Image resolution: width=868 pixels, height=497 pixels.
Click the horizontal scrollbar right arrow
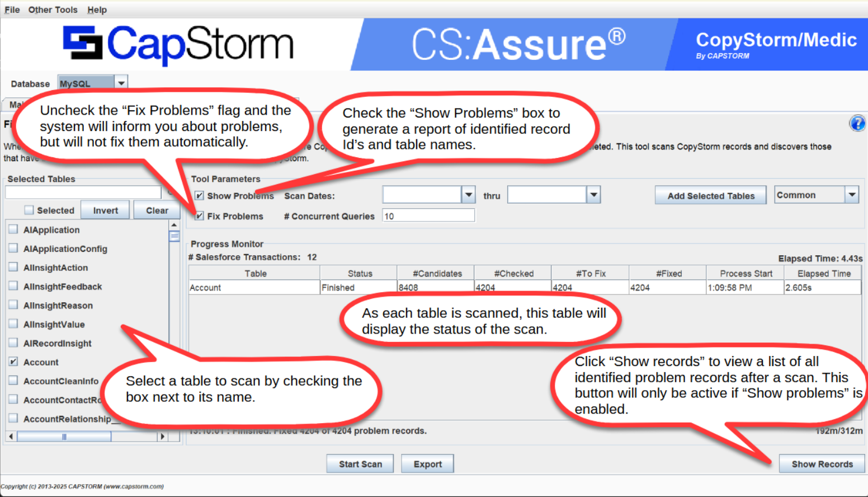[x=162, y=437]
